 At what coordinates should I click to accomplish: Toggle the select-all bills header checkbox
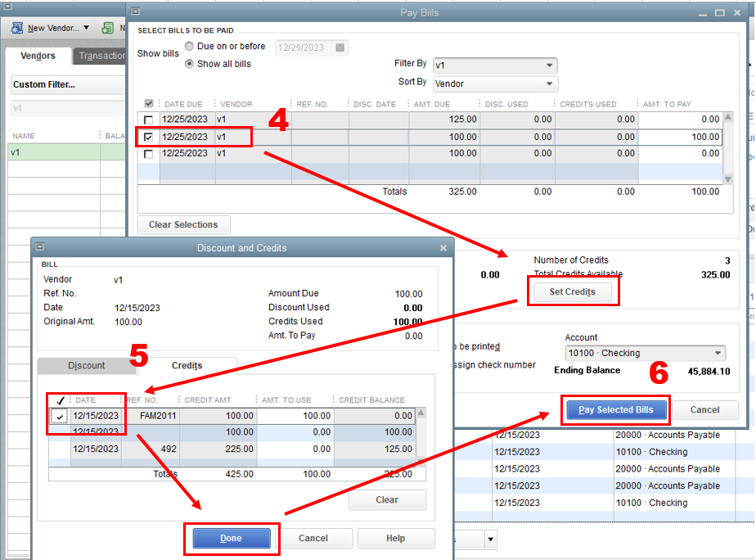point(149,104)
